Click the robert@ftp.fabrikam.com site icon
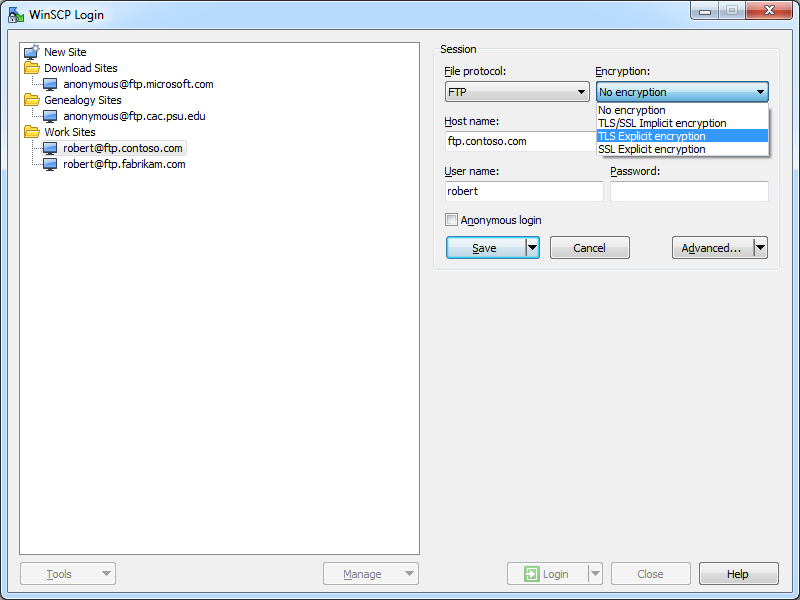The image size is (800, 600). [x=50, y=164]
